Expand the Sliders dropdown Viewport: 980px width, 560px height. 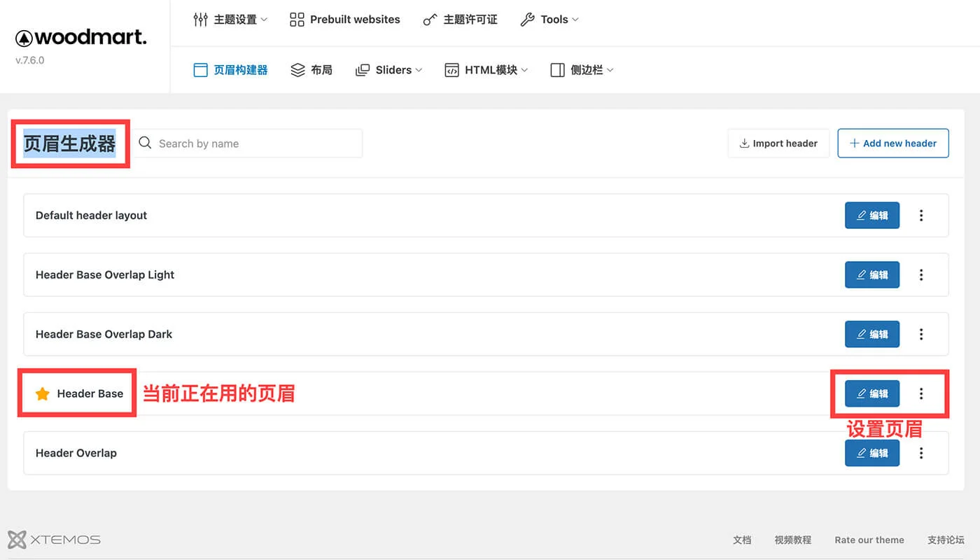[388, 69]
